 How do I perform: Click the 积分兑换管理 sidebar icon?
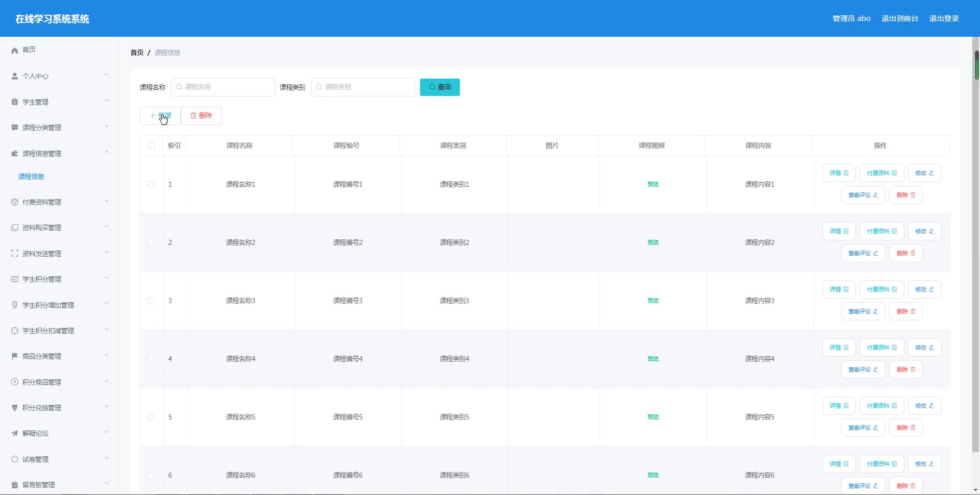point(15,408)
